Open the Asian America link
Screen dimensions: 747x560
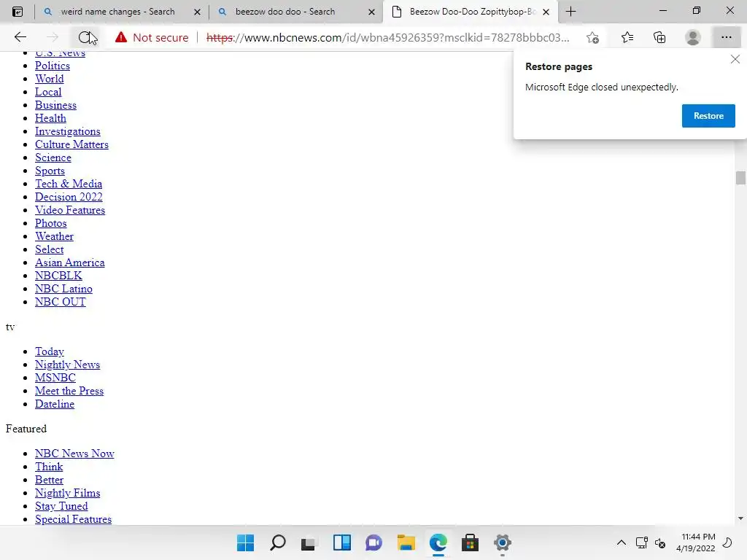[x=69, y=262]
